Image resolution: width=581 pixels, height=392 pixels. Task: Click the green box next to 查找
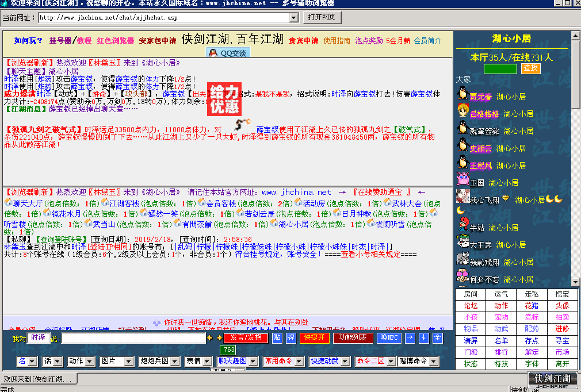[500, 69]
